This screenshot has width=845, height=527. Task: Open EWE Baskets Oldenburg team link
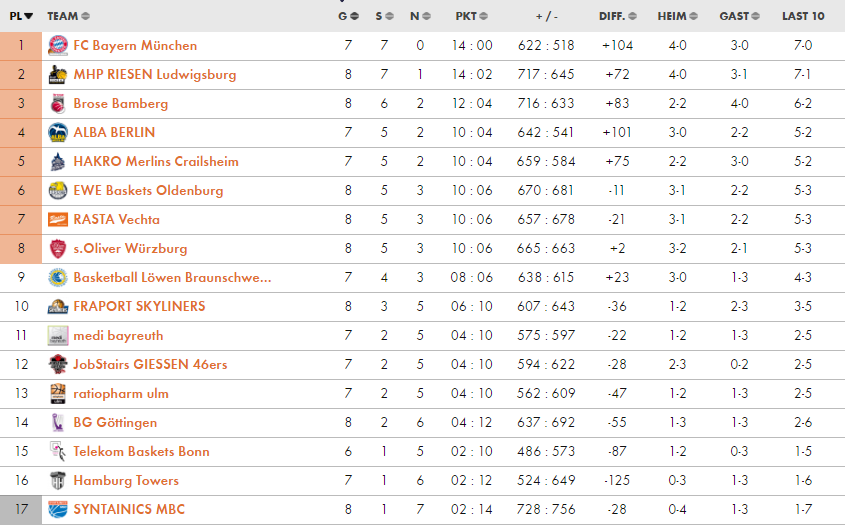148,190
